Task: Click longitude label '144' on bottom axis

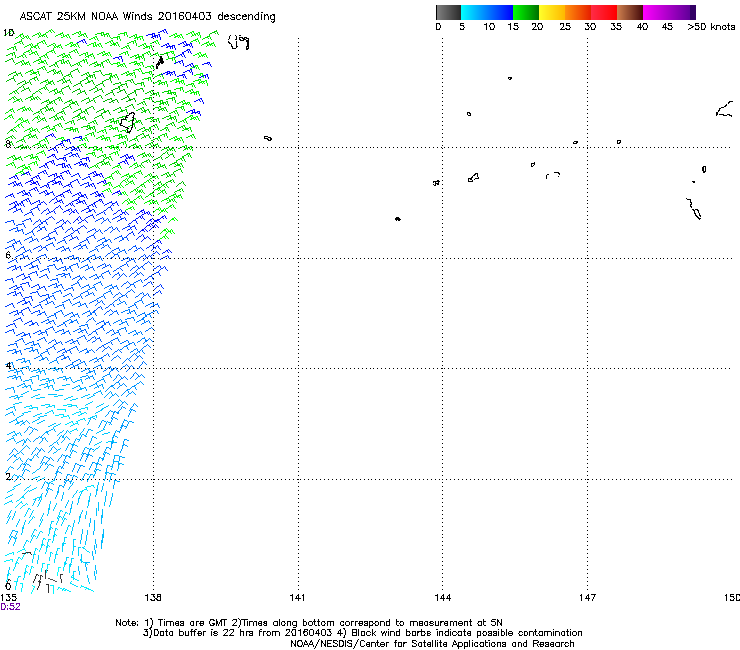Action: [443, 598]
